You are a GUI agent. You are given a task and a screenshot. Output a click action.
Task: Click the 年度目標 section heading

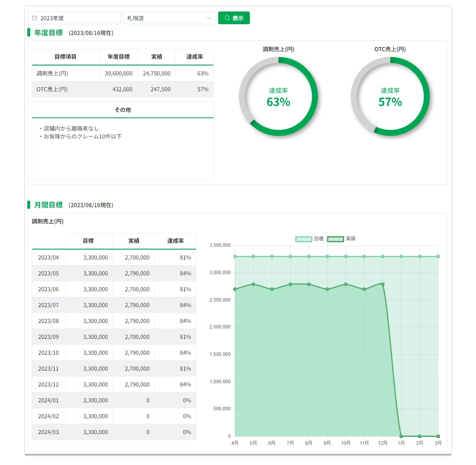pos(48,33)
